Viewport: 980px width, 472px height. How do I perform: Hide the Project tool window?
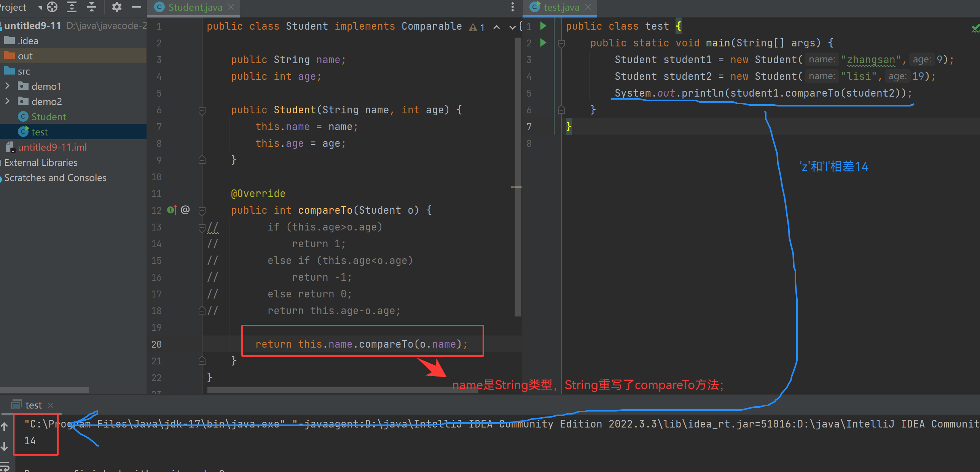[136, 7]
